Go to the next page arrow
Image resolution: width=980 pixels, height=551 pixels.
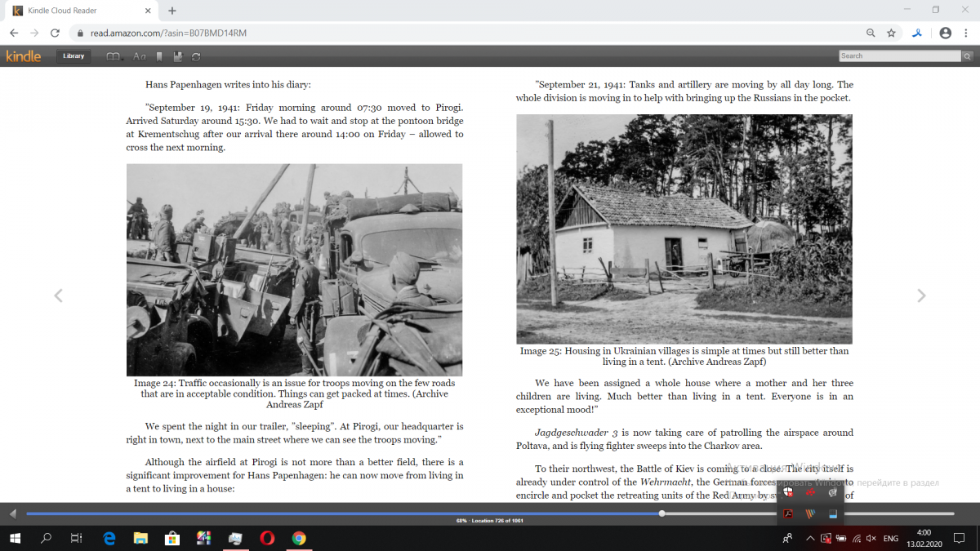[921, 295]
